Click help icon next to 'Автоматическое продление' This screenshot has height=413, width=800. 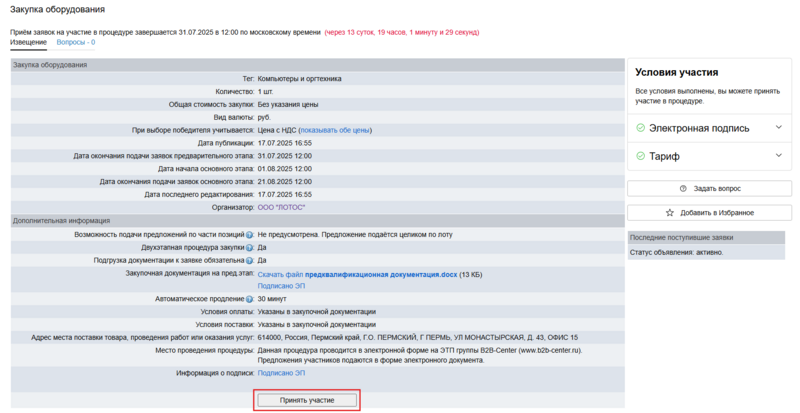[249, 299]
